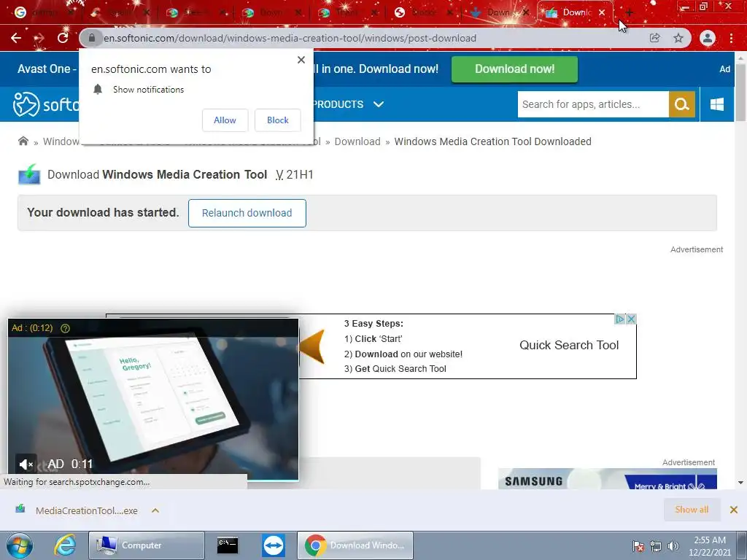Image resolution: width=747 pixels, height=560 pixels.
Task: Open video ad help question icon
Action: pos(65,328)
